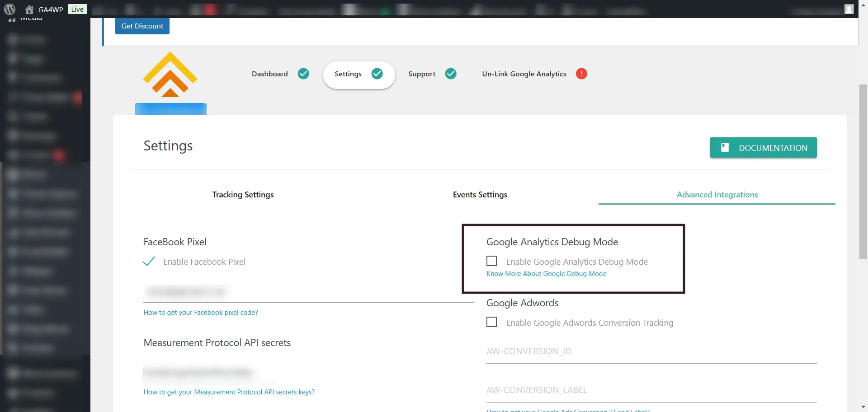Click the red alert icon beside Un-Link
Viewport: 868px width, 412px height.
(581, 74)
